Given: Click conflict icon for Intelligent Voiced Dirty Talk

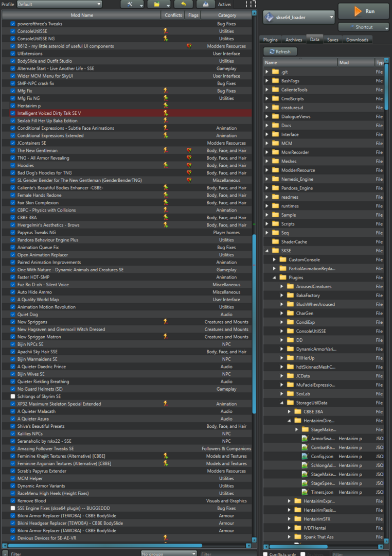Looking at the screenshot, I should coord(166,113).
